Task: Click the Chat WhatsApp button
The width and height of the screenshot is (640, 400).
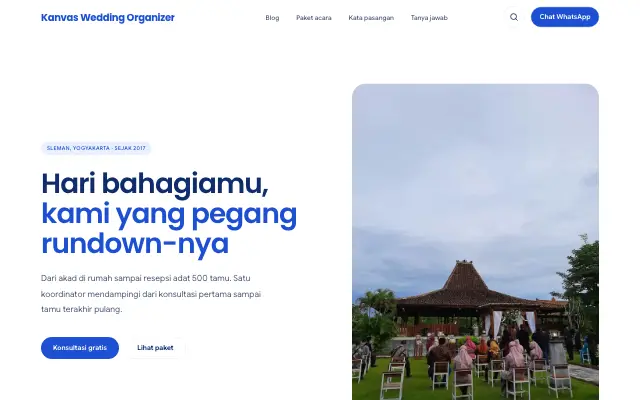Action: [565, 17]
